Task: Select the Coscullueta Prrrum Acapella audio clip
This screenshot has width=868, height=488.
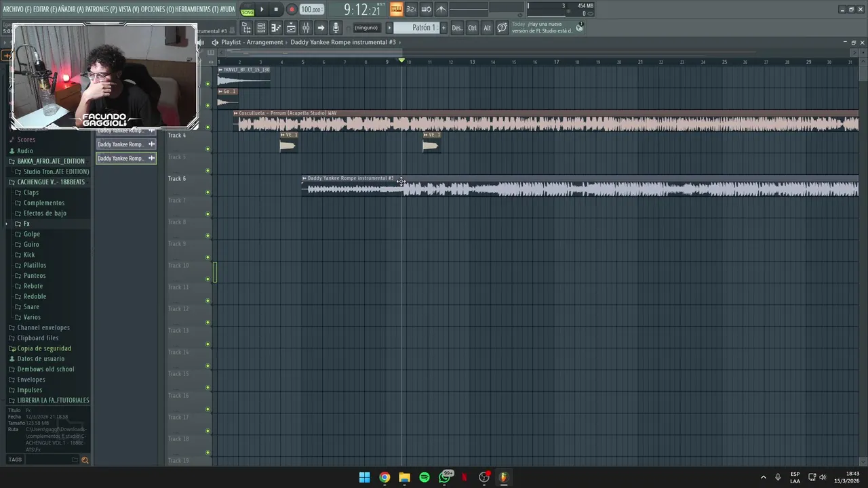Action: click(547, 121)
